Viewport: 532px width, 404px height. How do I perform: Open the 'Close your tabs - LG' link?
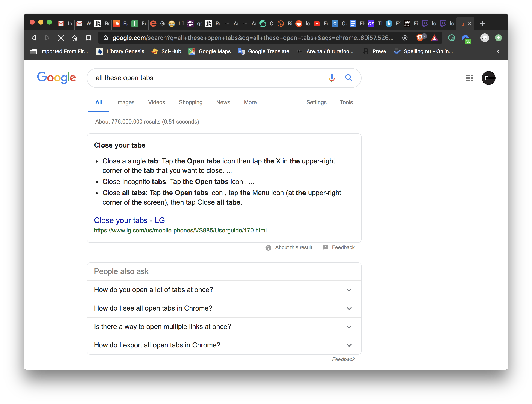point(129,220)
